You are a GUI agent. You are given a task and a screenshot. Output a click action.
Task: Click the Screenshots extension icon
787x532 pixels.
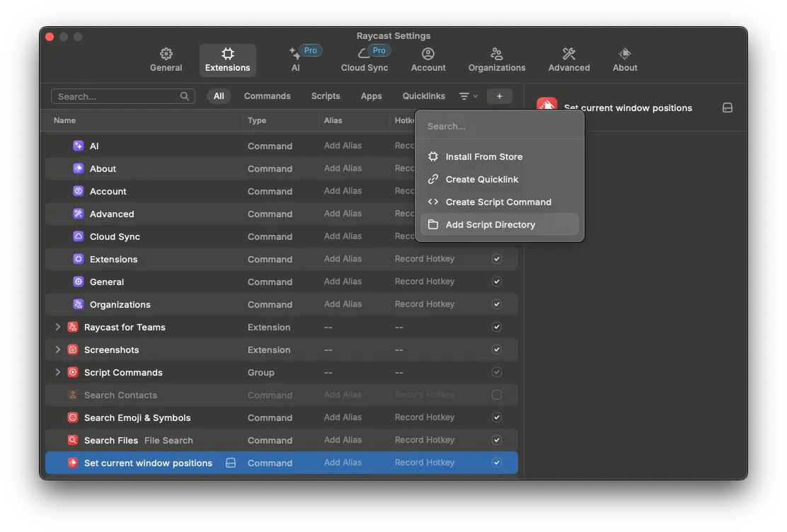(73, 349)
